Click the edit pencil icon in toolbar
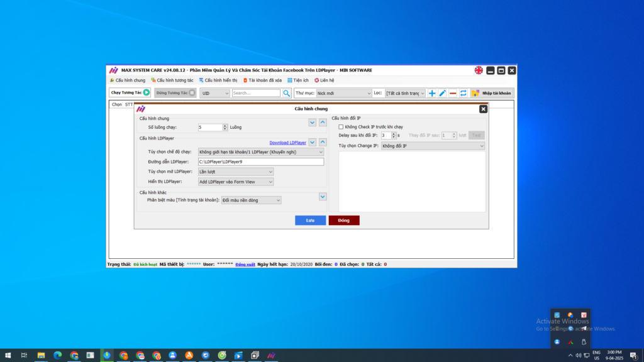This screenshot has width=644, height=362. 442,93
